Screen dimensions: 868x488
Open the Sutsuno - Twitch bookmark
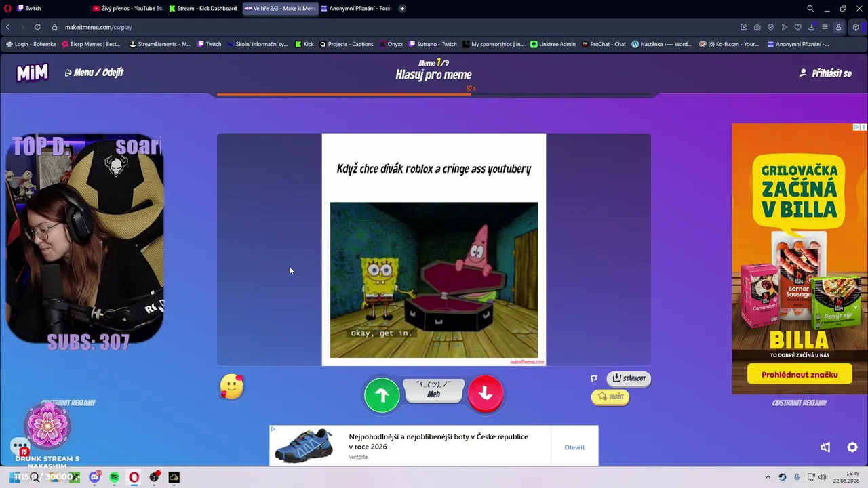tap(433, 44)
